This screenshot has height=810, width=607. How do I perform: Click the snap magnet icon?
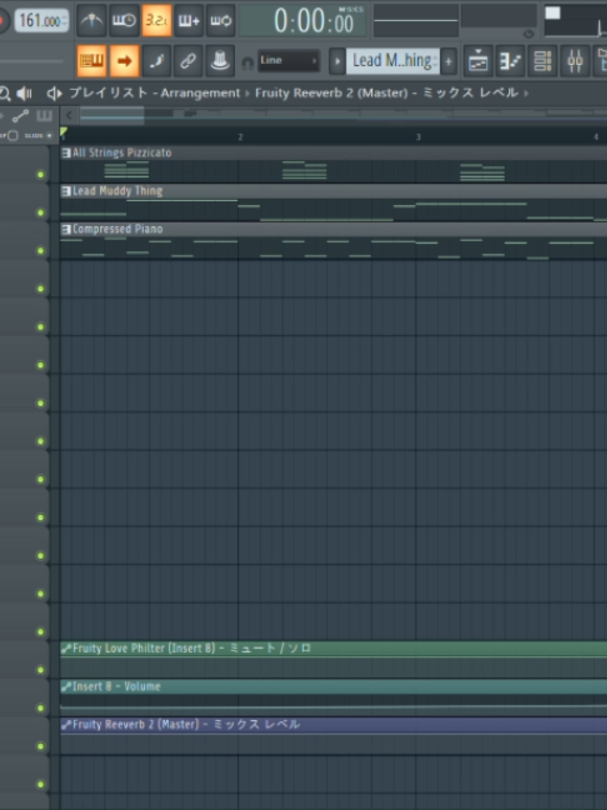(248, 63)
